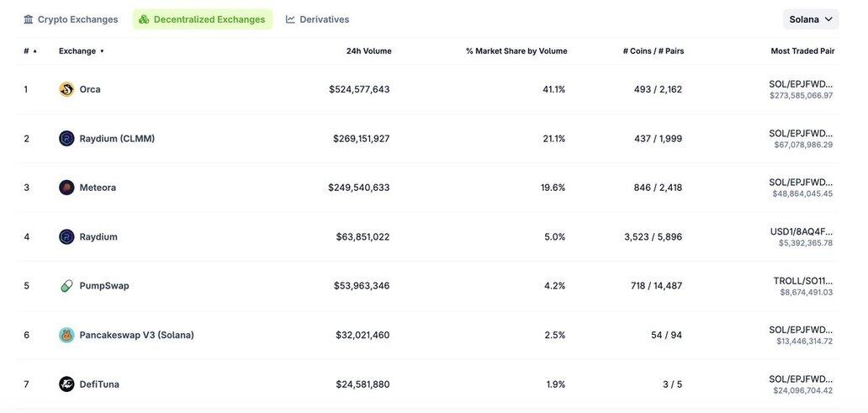
Task: Click the 41.1% market share value
Action: (x=554, y=89)
